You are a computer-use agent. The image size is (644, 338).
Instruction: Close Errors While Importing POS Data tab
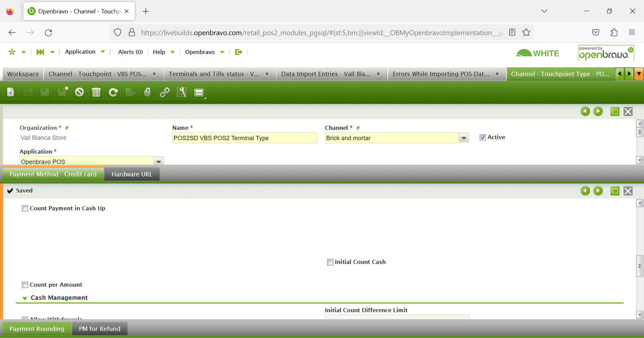click(x=497, y=74)
